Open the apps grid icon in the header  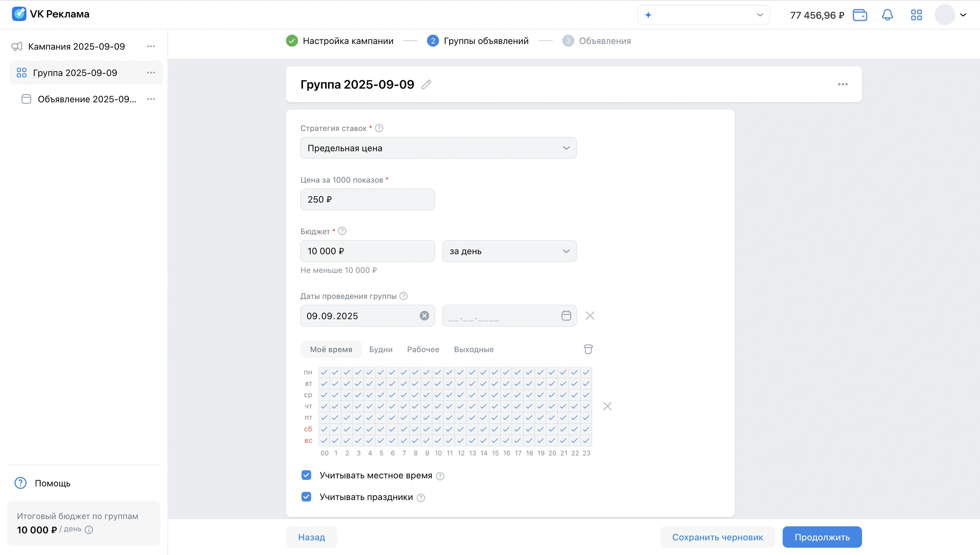click(x=916, y=15)
